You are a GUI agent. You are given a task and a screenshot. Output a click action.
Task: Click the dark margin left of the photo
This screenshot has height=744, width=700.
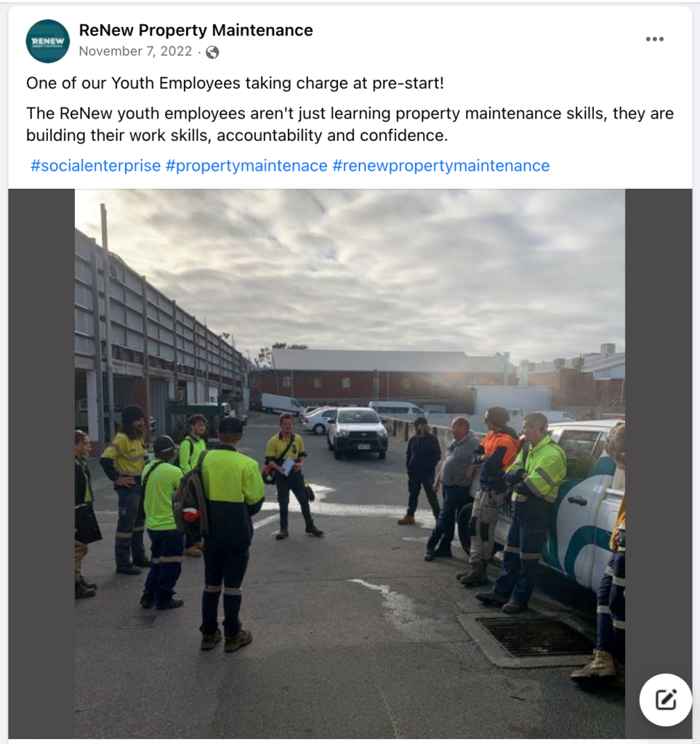tap(41, 464)
